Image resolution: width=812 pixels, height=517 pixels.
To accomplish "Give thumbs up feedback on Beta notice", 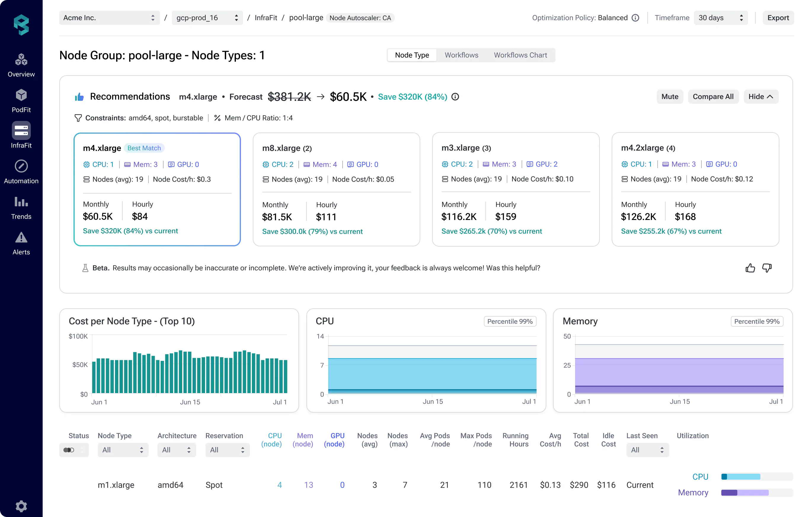I will 750,268.
